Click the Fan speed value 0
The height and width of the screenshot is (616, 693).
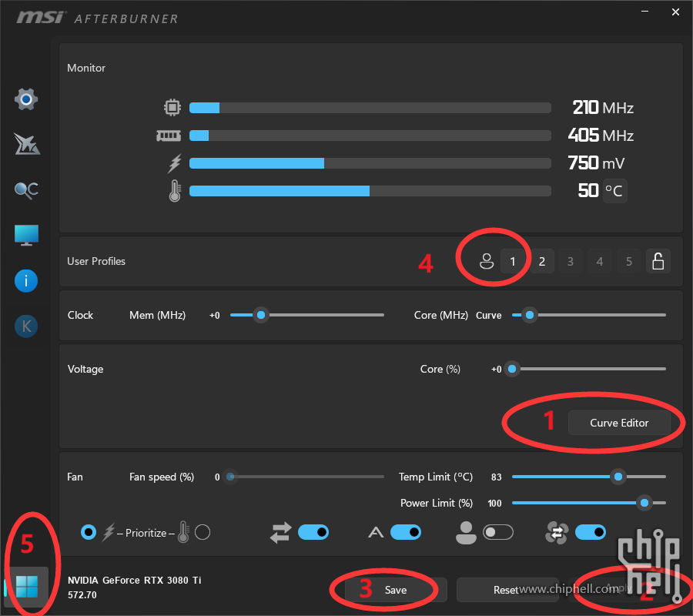217,477
